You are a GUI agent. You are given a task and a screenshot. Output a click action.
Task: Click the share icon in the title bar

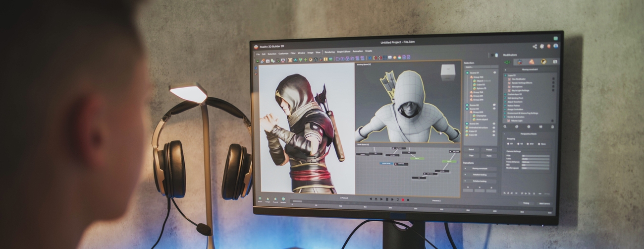coord(535,46)
